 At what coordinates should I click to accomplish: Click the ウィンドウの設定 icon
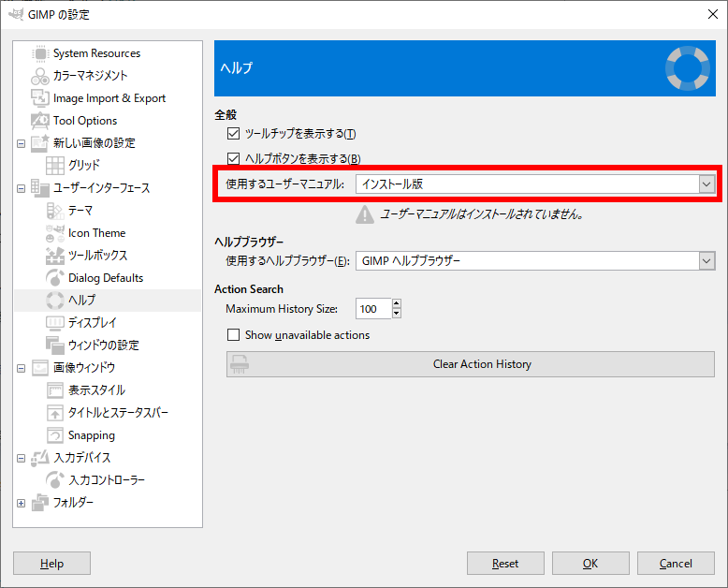coord(55,345)
